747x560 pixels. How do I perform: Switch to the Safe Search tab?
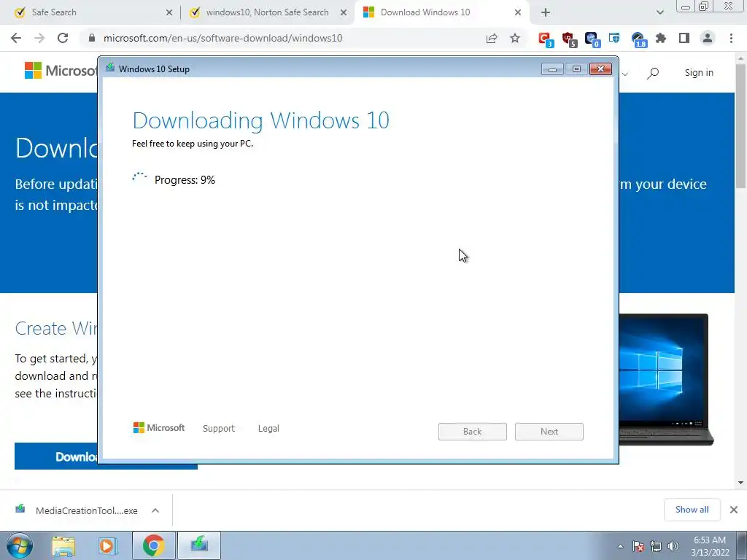point(89,12)
